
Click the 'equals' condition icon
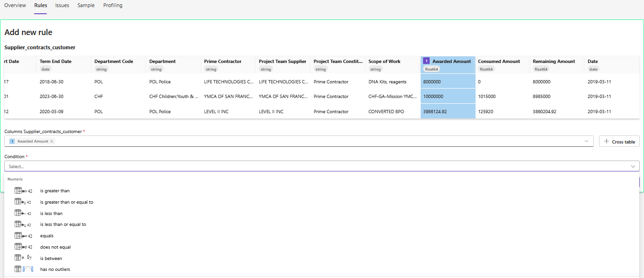pyautogui.click(x=23, y=236)
